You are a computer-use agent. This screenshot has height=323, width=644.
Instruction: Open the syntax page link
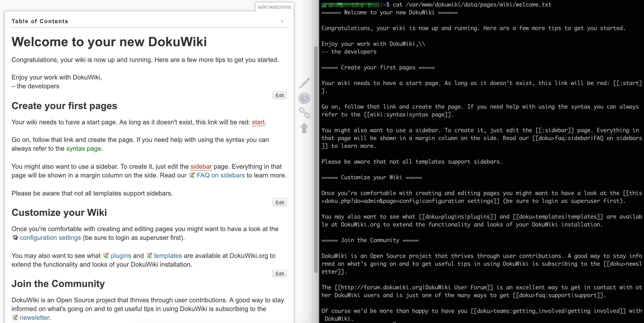click(x=84, y=149)
